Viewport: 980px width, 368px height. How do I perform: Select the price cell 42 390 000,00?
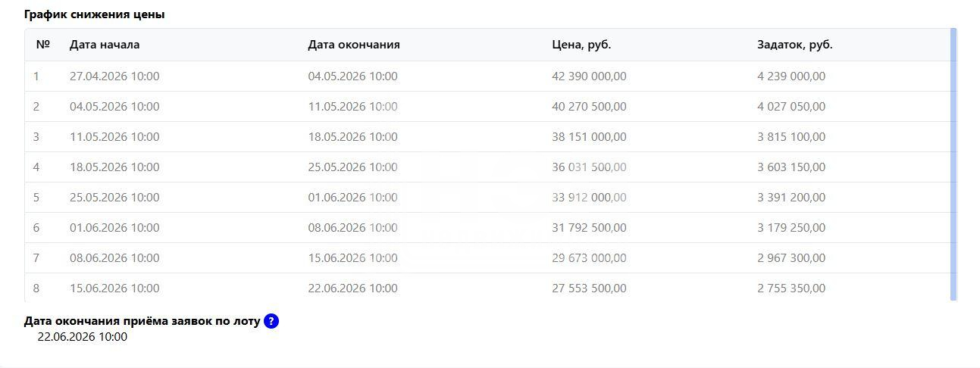589,76
